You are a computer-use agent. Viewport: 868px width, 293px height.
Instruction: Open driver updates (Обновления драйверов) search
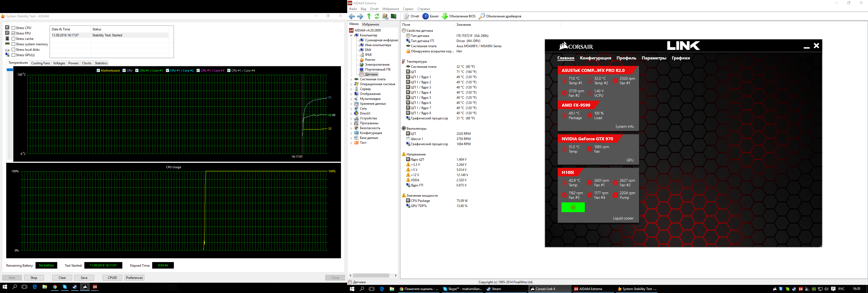[500, 16]
